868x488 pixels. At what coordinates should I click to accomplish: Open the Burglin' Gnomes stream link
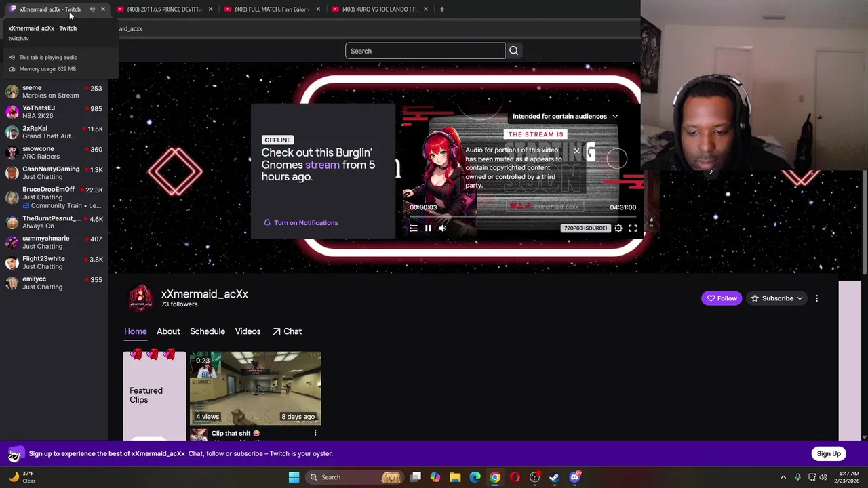pyautogui.click(x=322, y=165)
